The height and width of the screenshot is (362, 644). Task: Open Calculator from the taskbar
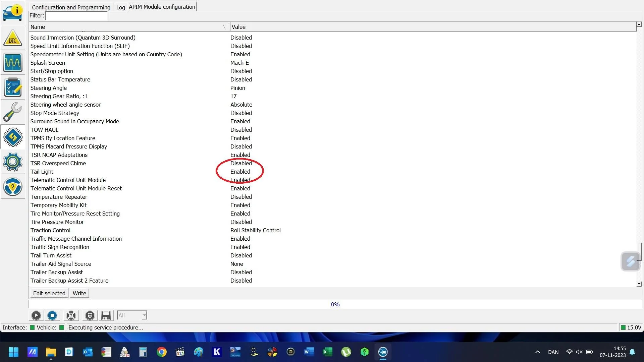143,352
